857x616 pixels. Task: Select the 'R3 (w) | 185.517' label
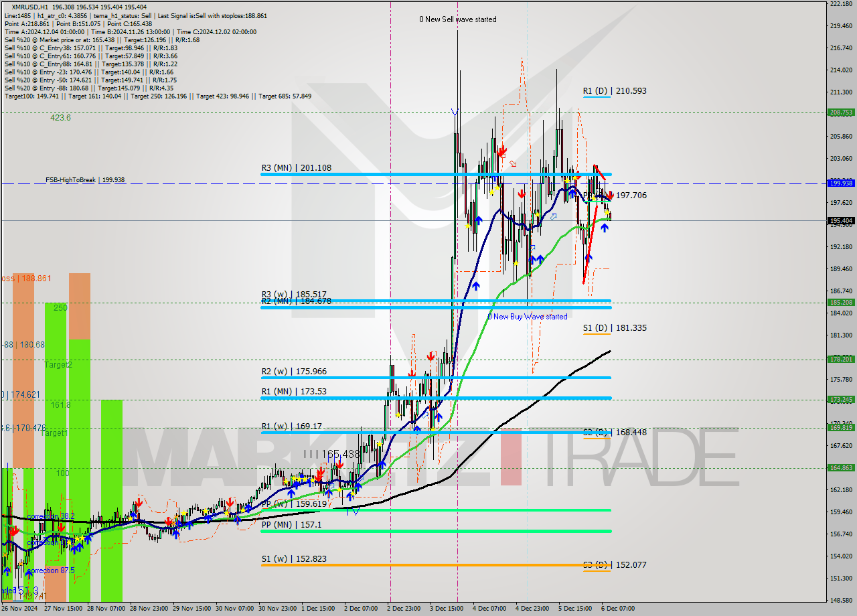click(294, 294)
